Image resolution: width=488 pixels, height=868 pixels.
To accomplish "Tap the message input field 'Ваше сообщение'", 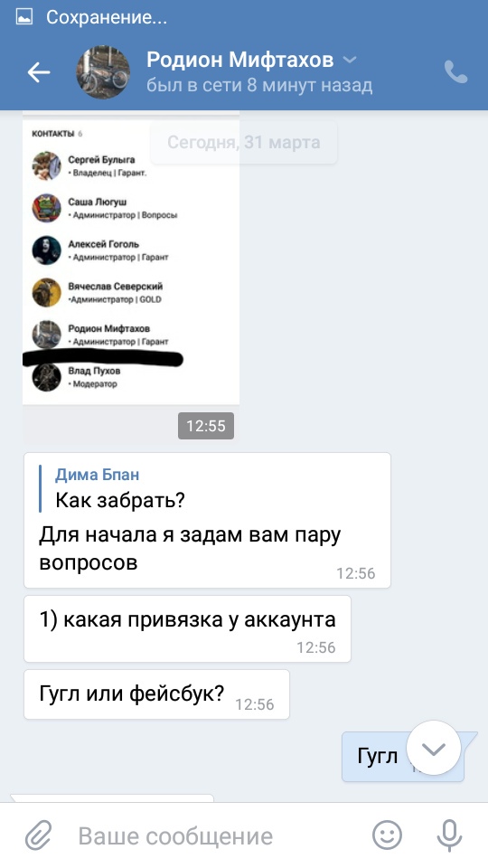I will coord(175,835).
